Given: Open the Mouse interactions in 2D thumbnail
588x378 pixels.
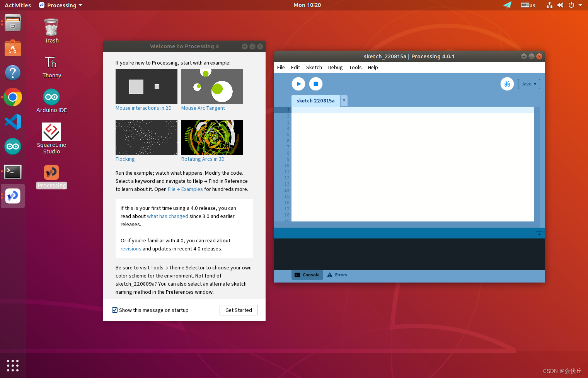Looking at the screenshot, I should (147, 87).
